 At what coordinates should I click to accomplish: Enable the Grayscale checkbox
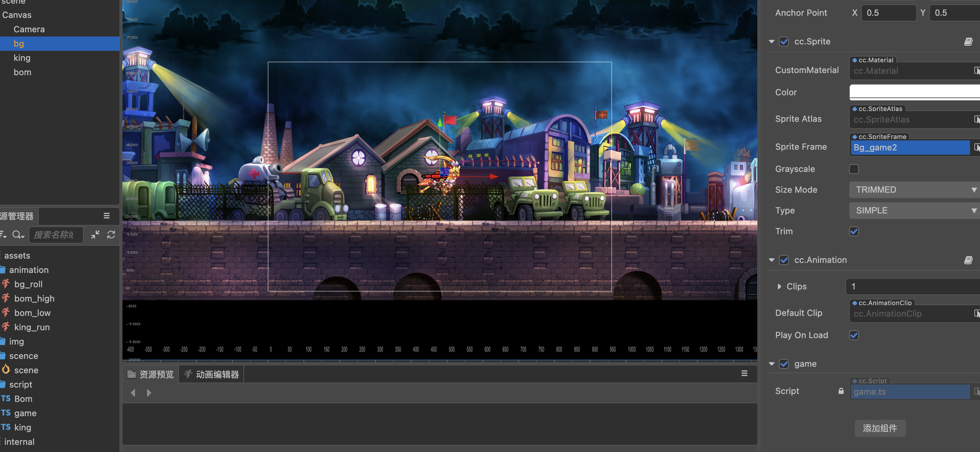coord(854,169)
